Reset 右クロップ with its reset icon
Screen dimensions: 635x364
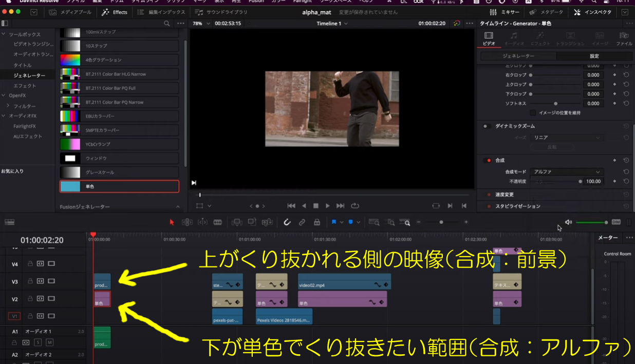pyautogui.click(x=626, y=75)
